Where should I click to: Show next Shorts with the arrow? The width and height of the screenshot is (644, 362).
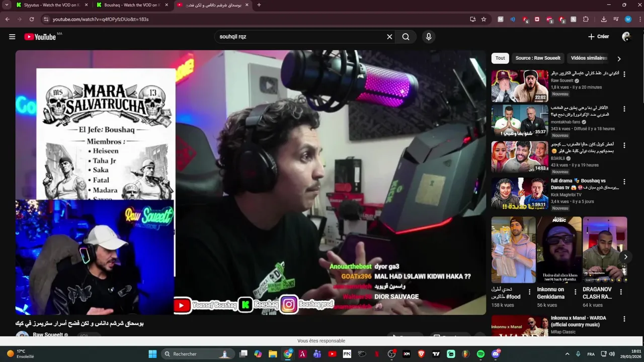pos(625,257)
